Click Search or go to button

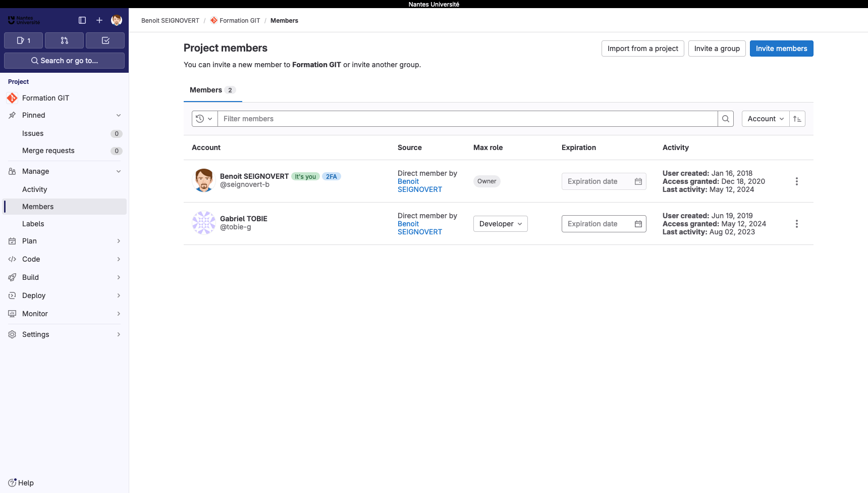point(64,61)
